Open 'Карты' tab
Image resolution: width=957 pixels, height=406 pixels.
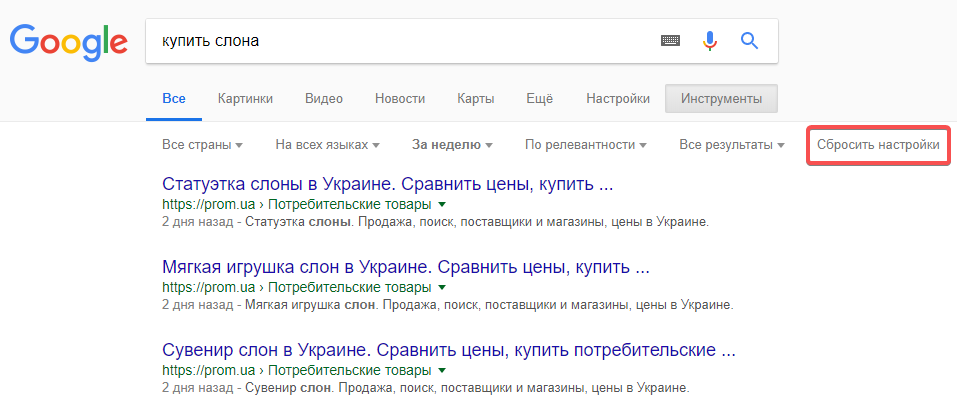475,99
